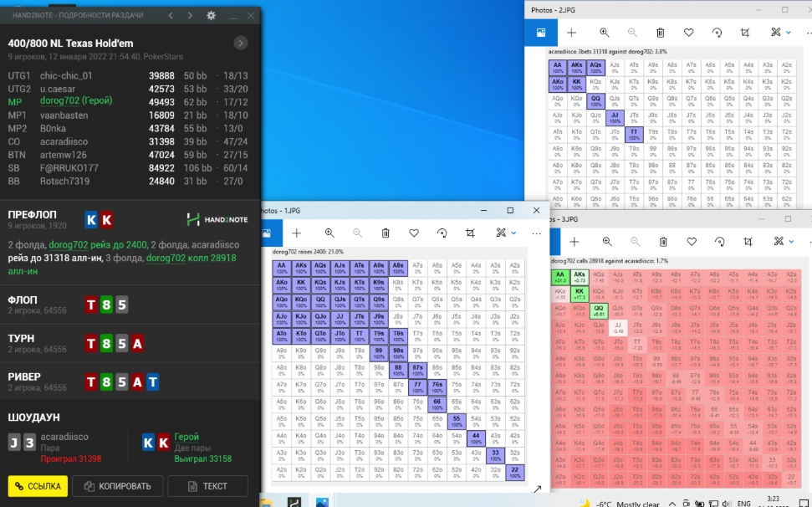Select F@RRUKO177 player row

(129, 168)
